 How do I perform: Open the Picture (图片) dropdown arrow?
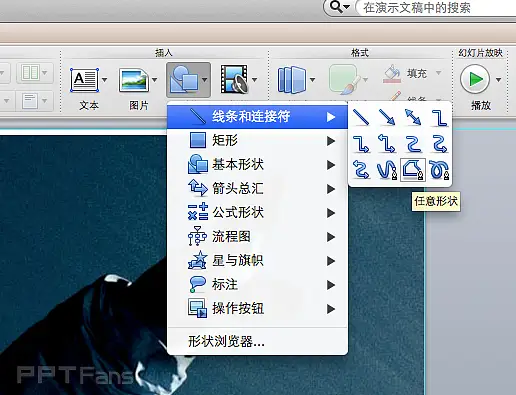click(154, 80)
